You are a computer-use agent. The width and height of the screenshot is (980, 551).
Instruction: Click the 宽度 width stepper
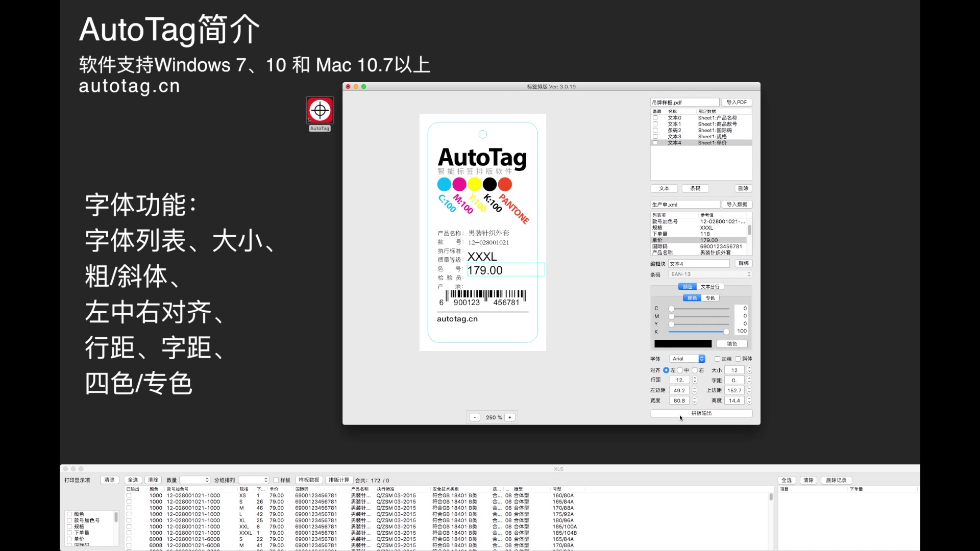pos(694,400)
